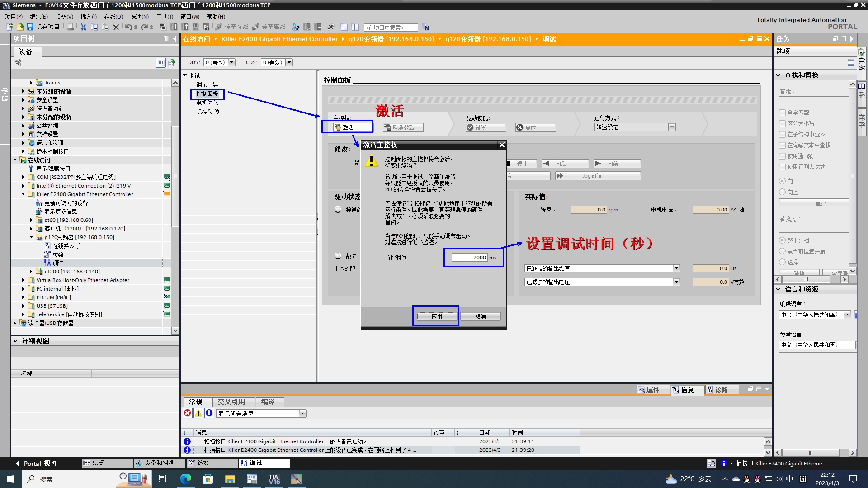The width and height of the screenshot is (868, 488).
Task: Toggle the 全字匹配 checkbox in search options
Action: click(x=782, y=113)
